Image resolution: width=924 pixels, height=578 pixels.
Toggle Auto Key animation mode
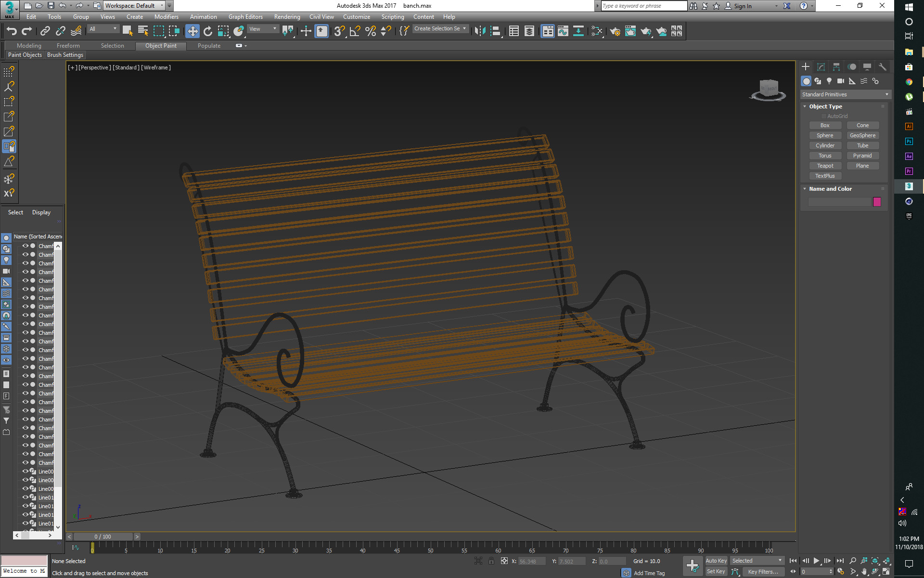pos(716,561)
